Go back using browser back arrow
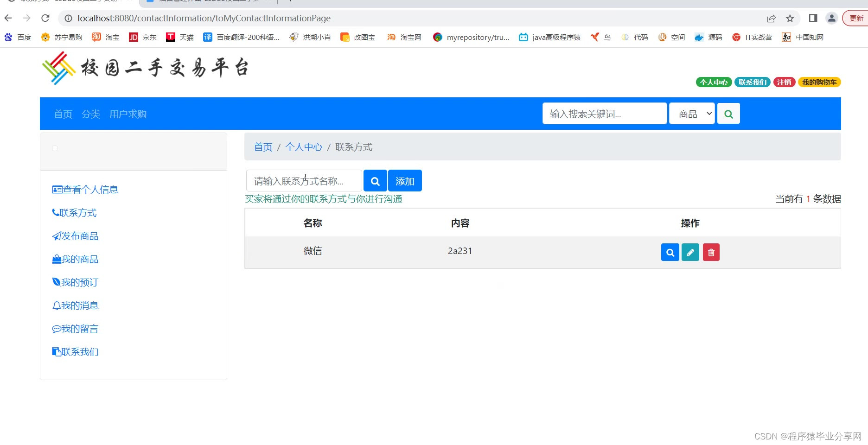The height and width of the screenshot is (445, 868). 8,18
